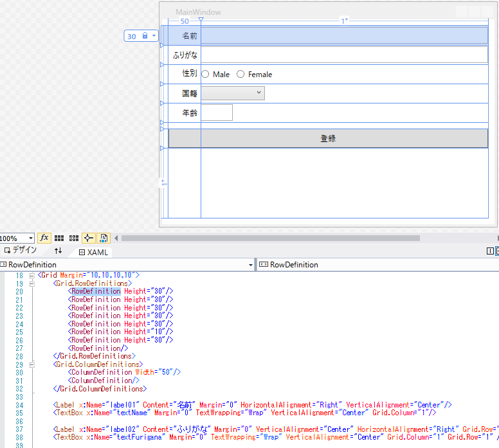The width and height of the screenshot is (499, 448).
Task: Click the column width label 1*
Action: tap(344, 21)
